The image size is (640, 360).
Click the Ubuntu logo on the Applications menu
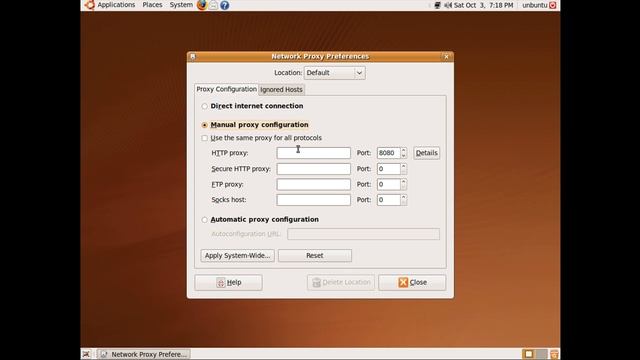coord(89,5)
